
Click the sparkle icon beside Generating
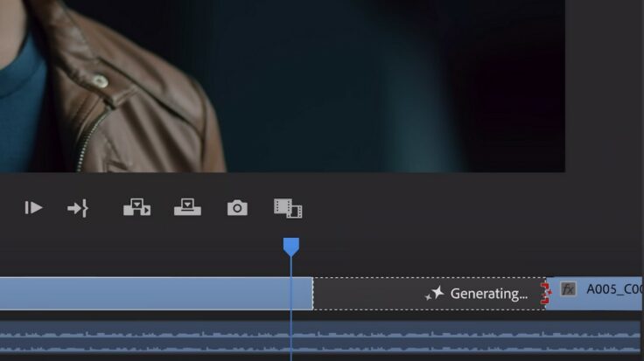(434, 294)
